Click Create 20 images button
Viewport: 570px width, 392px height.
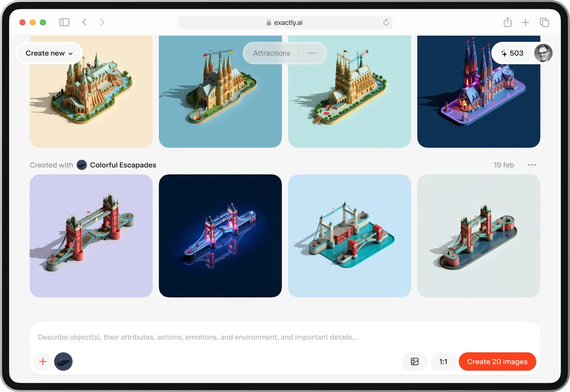(497, 362)
